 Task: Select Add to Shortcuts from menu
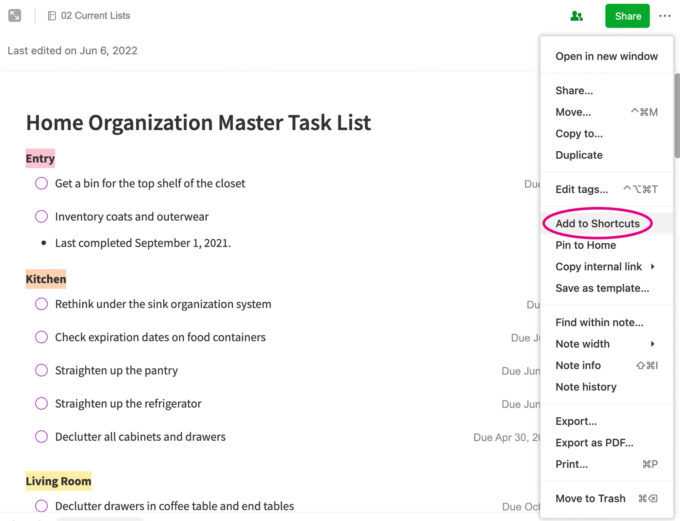tap(597, 224)
